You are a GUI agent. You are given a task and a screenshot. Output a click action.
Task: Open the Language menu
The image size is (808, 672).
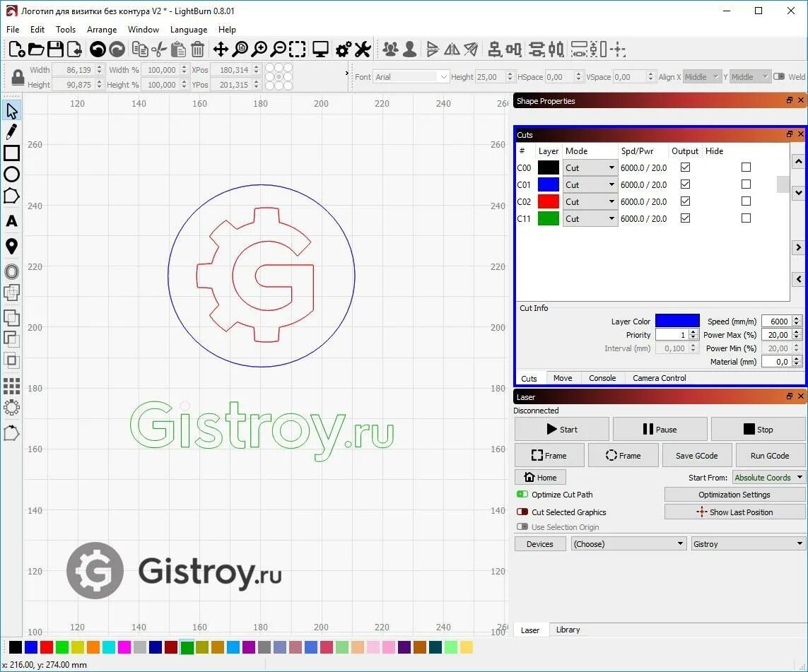(x=189, y=30)
